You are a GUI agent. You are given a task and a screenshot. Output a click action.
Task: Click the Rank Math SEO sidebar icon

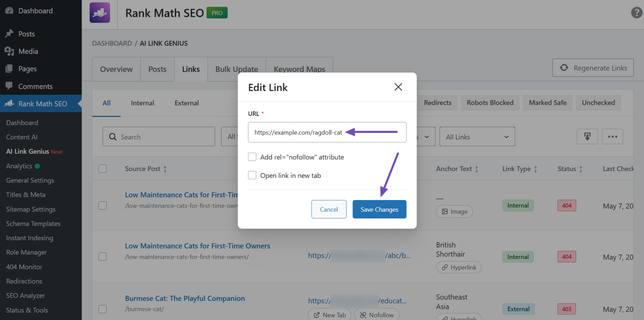click(9, 103)
